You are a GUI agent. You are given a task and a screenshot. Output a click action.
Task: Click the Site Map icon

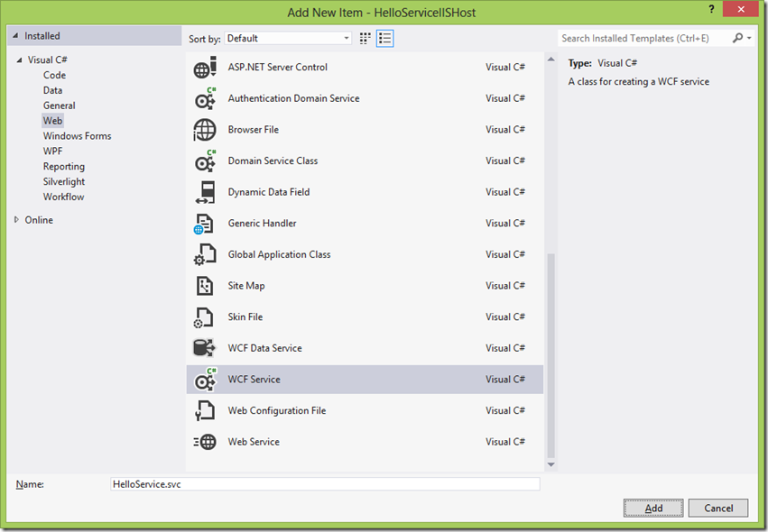[205, 286]
